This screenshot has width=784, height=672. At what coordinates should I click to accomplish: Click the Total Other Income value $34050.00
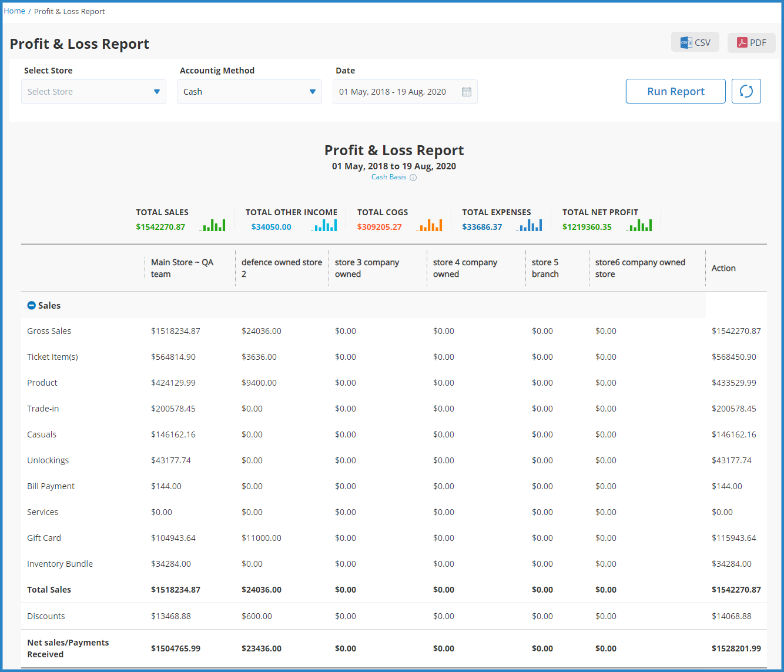pos(272,227)
